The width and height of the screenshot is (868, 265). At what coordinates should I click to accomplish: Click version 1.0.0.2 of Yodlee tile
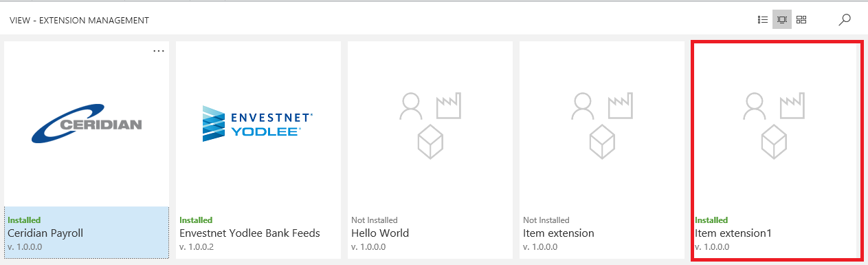point(197,247)
